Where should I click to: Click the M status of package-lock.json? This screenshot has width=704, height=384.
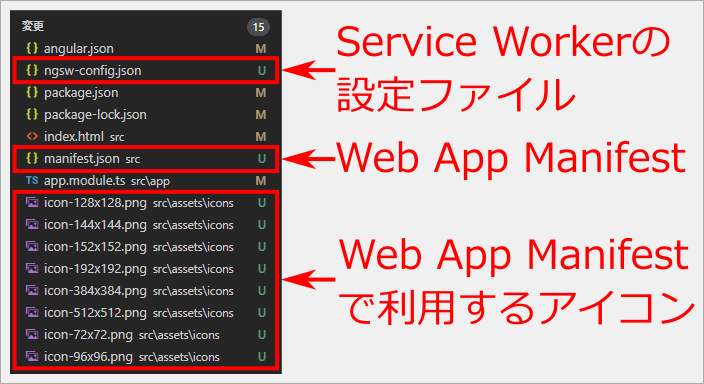(261, 115)
